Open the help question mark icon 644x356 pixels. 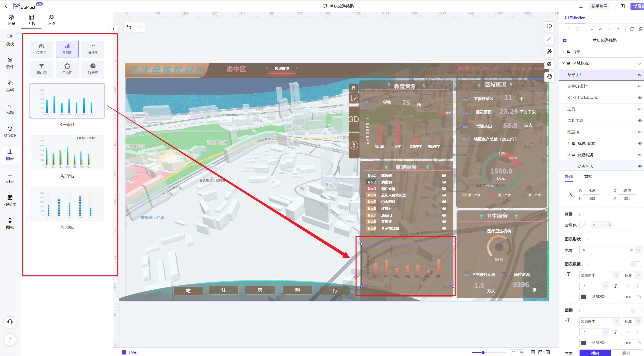click(x=10, y=339)
